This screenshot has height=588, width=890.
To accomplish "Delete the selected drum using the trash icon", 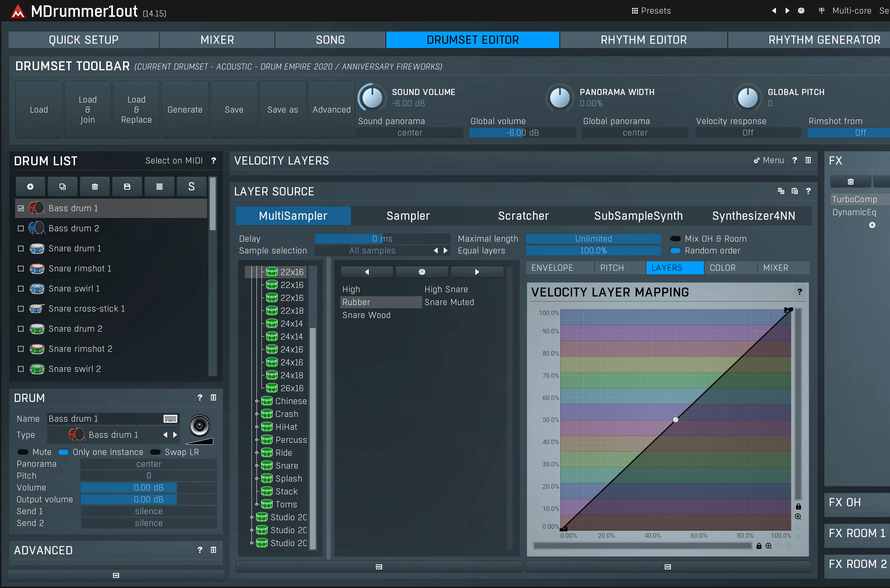I will click(x=95, y=186).
